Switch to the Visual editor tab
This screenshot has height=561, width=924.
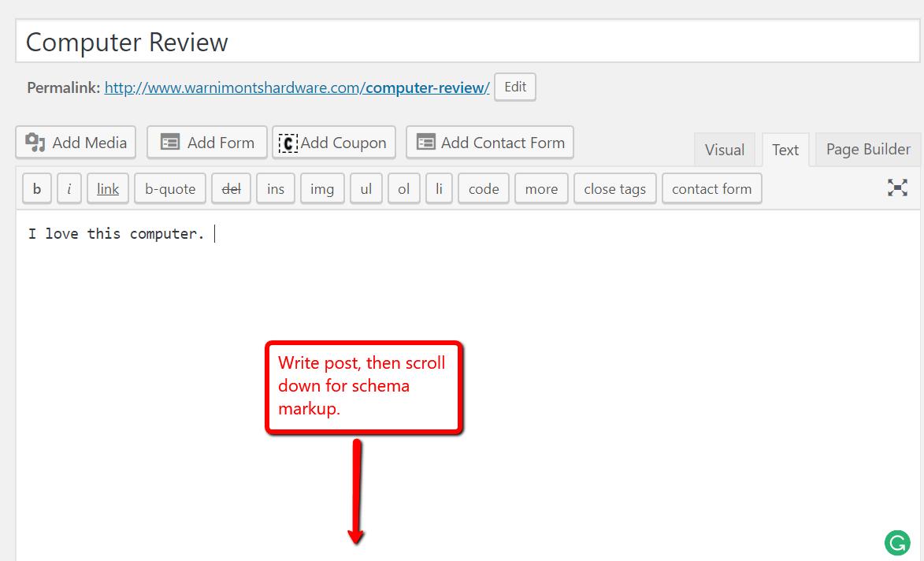click(724, 150)
